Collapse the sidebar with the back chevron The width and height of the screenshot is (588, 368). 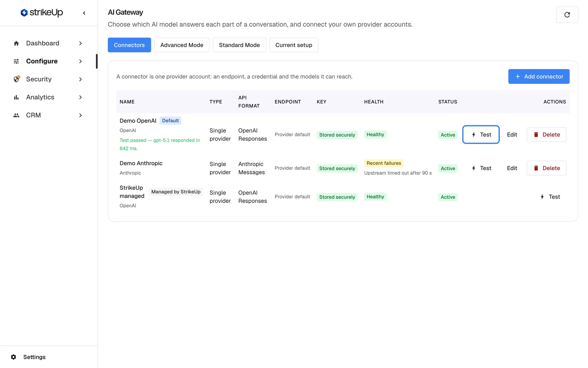click(84, 13)
